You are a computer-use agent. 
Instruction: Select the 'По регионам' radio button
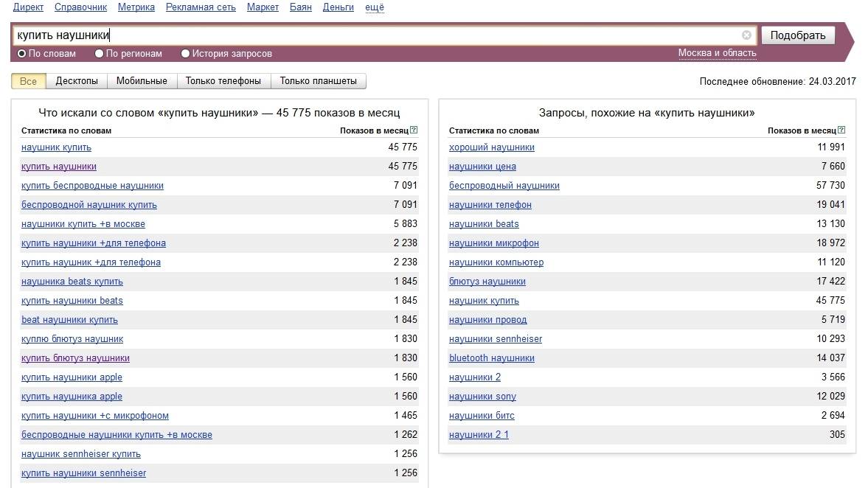coord(100,54)
